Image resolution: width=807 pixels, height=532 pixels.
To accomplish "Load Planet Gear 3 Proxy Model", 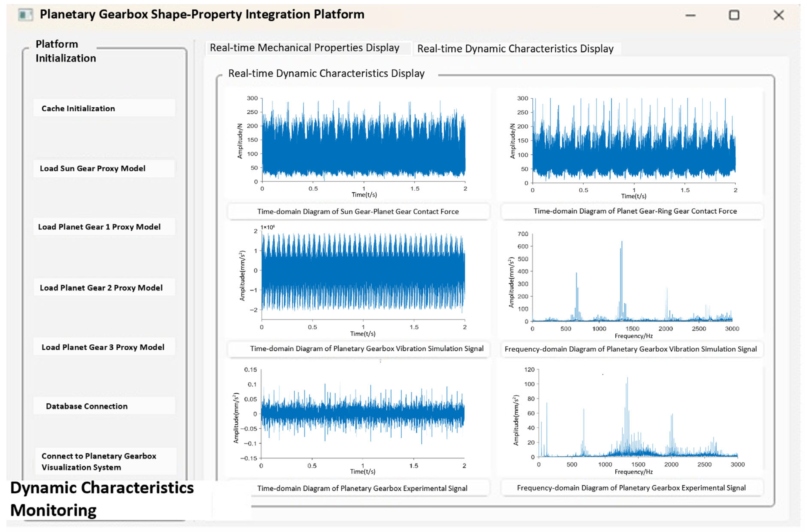I will click(x=104, y=347).
